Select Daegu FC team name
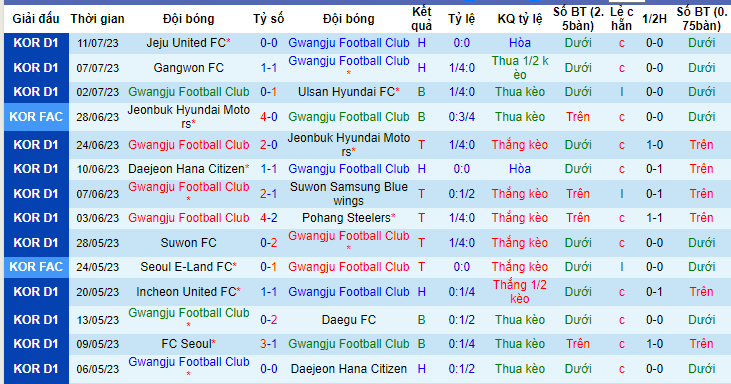This screenshot has width=731, height=384. 349,320
